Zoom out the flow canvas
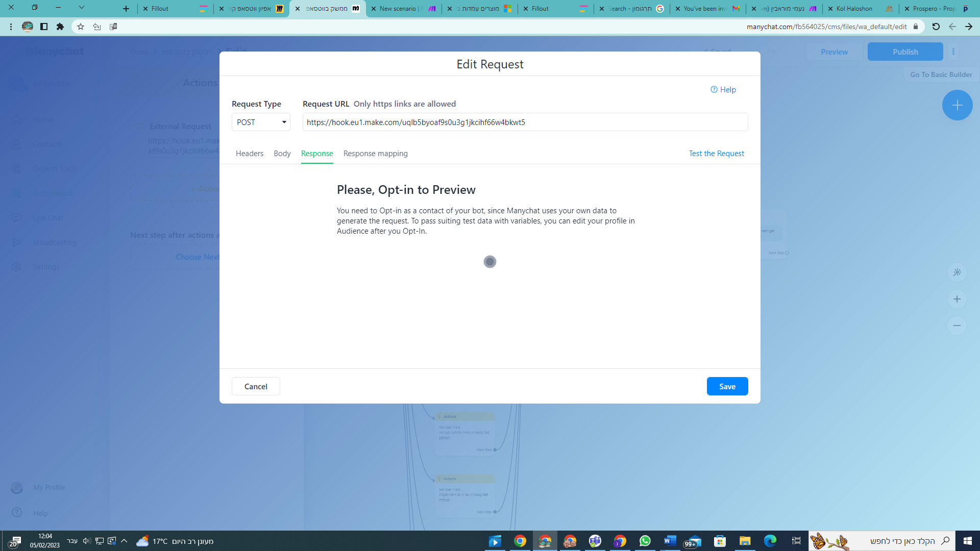The image size is (980, 551). [x=957, y=325]
